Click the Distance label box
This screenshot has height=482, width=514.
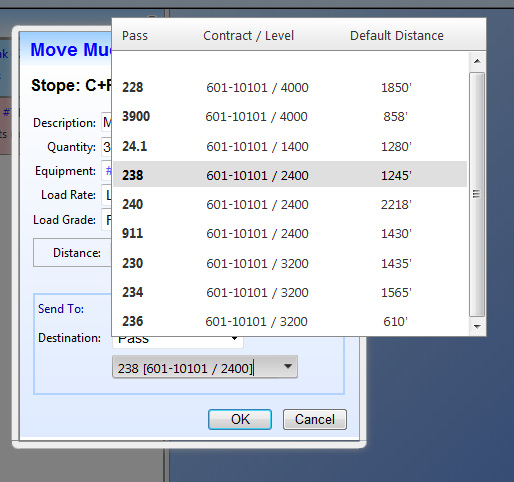(72, 253)
